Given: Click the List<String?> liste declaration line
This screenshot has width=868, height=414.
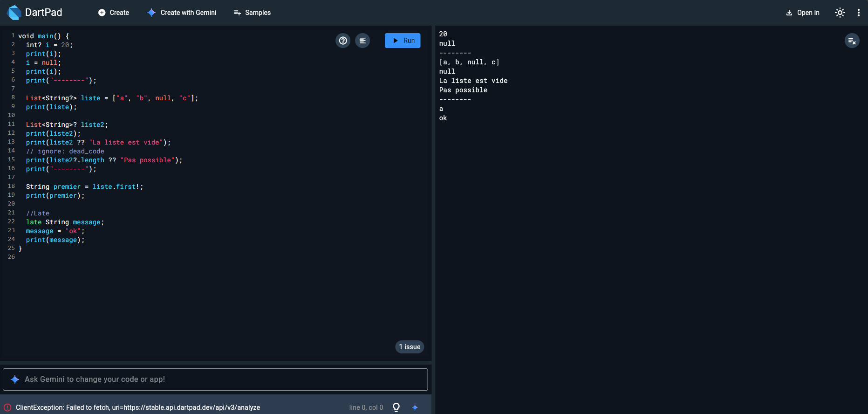Looking at the screenshot, I should click(112, 98).
